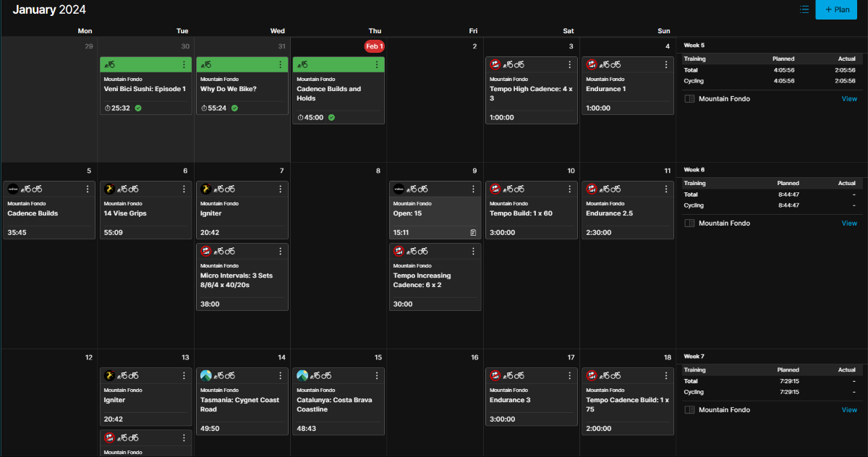
Task: Click the Wahoo icon on Cadence Builds card
Action: (13, 189)
